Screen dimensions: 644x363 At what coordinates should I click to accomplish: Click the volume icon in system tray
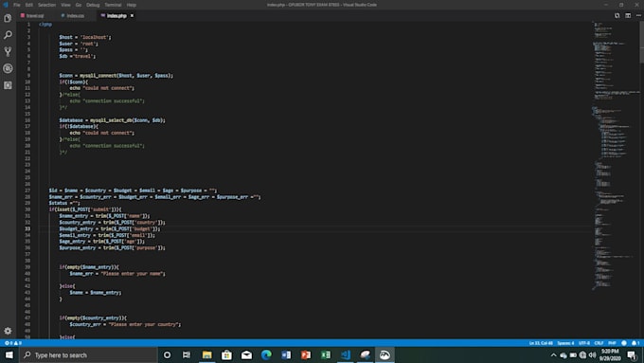[x=592, y=355]
